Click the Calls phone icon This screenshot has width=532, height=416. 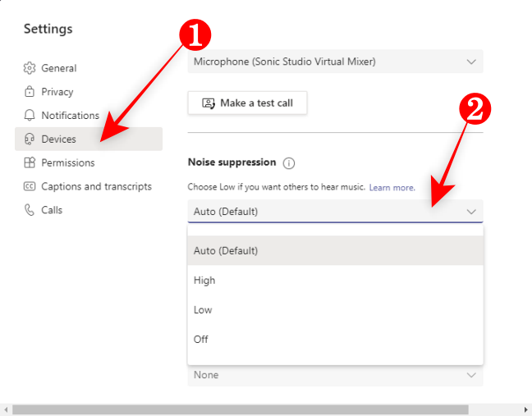30,210
